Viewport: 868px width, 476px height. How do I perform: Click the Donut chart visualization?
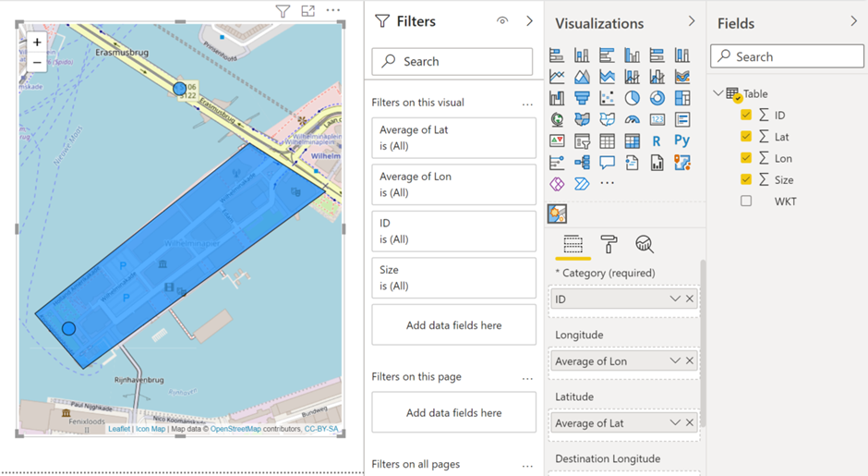click(x=657, y=98)
